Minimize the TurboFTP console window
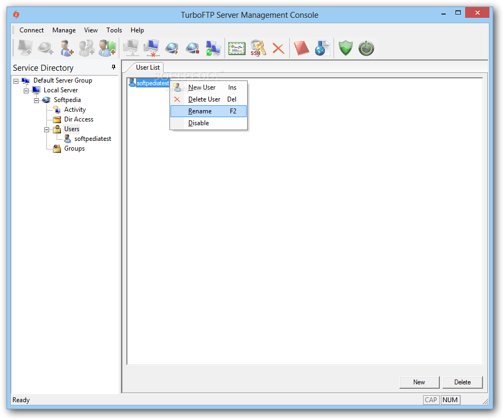Viewport: 504px width, 420px height. [444, 13]
